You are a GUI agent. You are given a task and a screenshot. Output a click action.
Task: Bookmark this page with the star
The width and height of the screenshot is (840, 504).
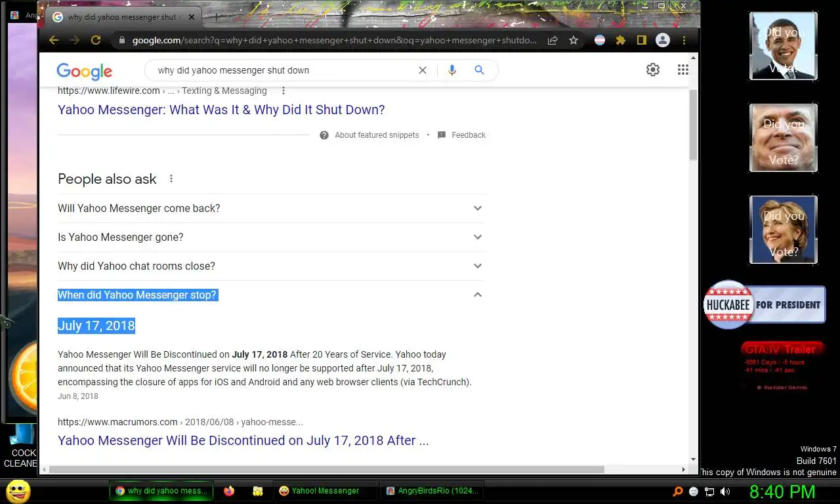(574, 40)
